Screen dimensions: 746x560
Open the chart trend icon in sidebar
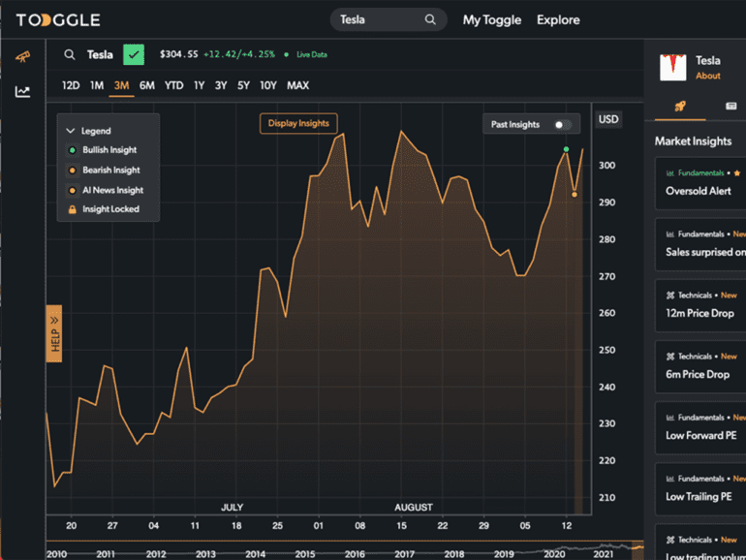coord(22,91)
